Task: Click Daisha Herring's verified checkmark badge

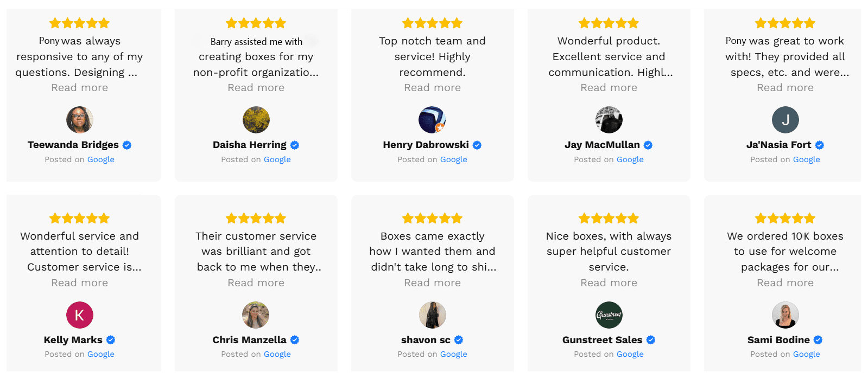Action: click(295, 145)
